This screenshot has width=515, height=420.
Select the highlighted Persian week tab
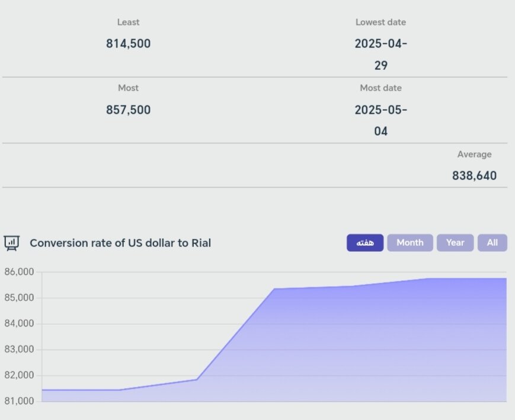point(365,243)
